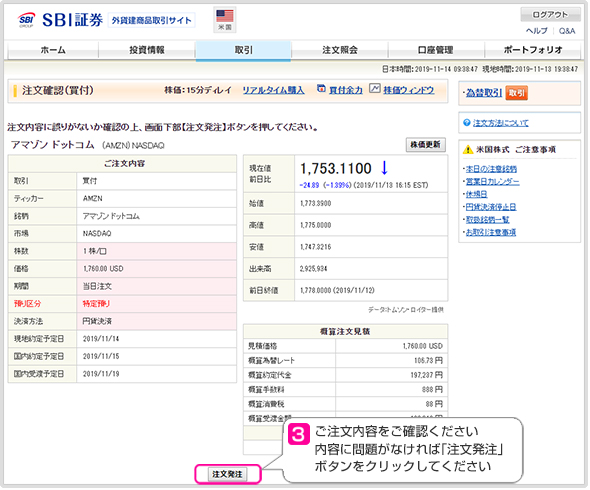Image resolution: width=590 pixels, height=490 pixels.
Task: Click the 休場日 link
Action: click(476, 194)
